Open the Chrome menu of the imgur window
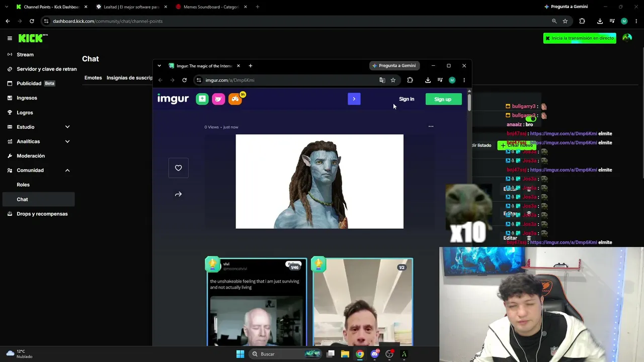The height and width of the screenshot is (362, 644). [464, 80]
